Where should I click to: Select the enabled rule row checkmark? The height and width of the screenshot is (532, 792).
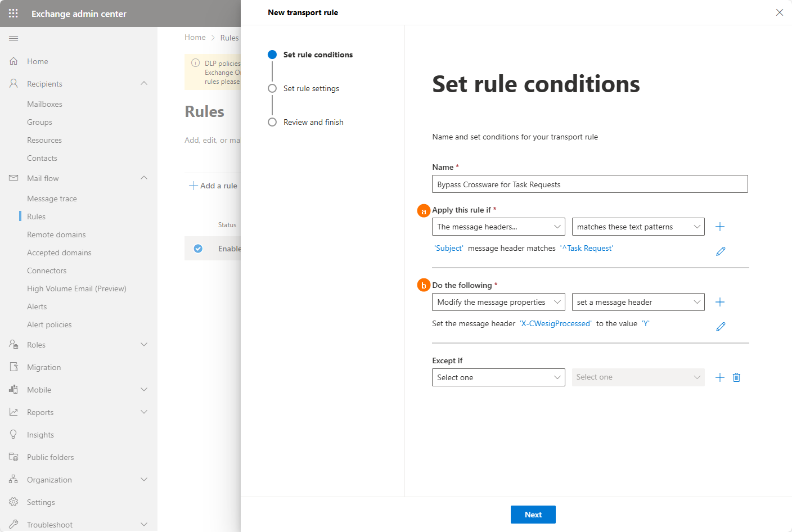198,249
